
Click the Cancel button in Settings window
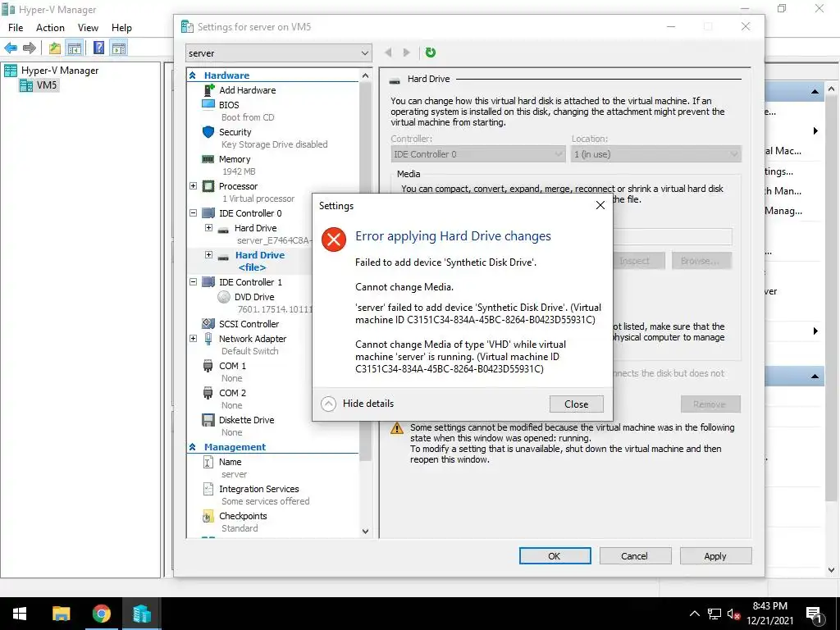tap(635, 556)
